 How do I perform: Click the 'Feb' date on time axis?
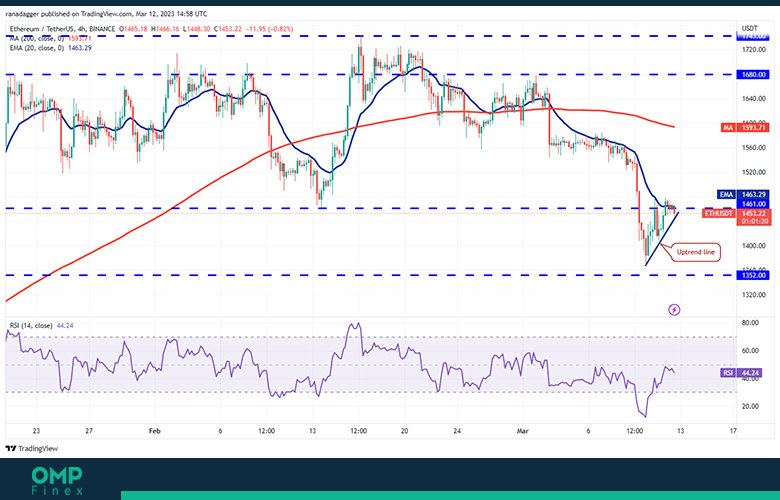click(155, 431)
